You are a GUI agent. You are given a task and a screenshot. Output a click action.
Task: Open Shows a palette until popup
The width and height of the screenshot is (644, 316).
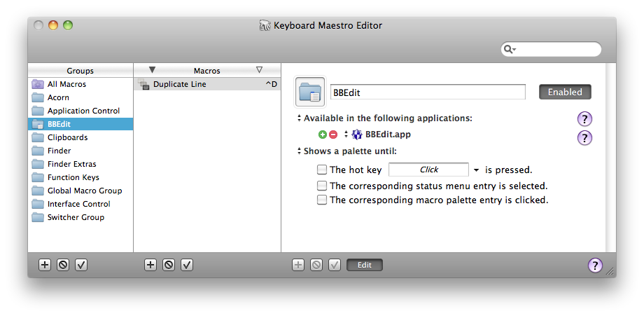coord(300,151)
